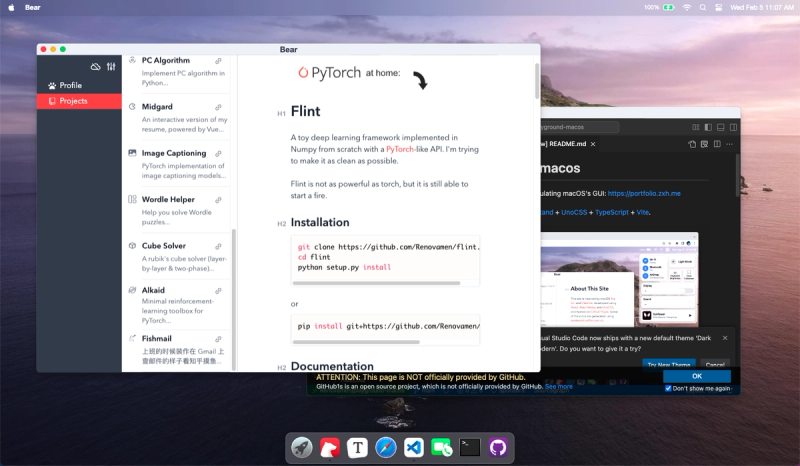
Task: Click the cloud sync icon in Bear sidebar
Action: [95, 66]
